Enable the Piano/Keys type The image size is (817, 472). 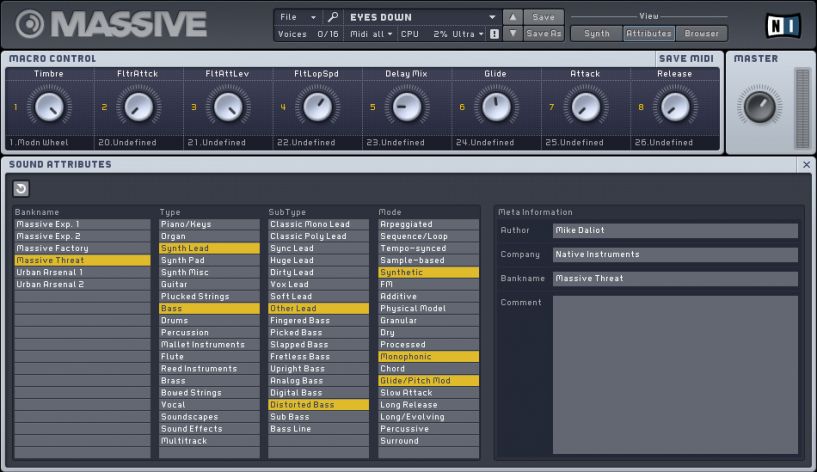[209, 225]
